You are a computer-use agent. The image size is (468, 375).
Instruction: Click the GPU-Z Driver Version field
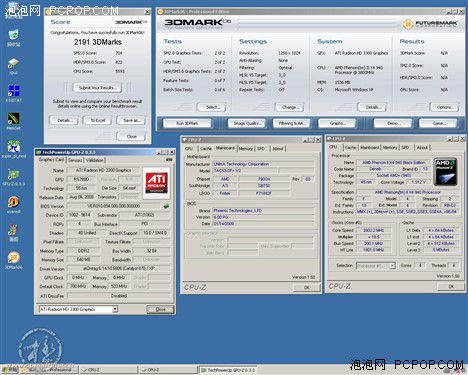118,269
